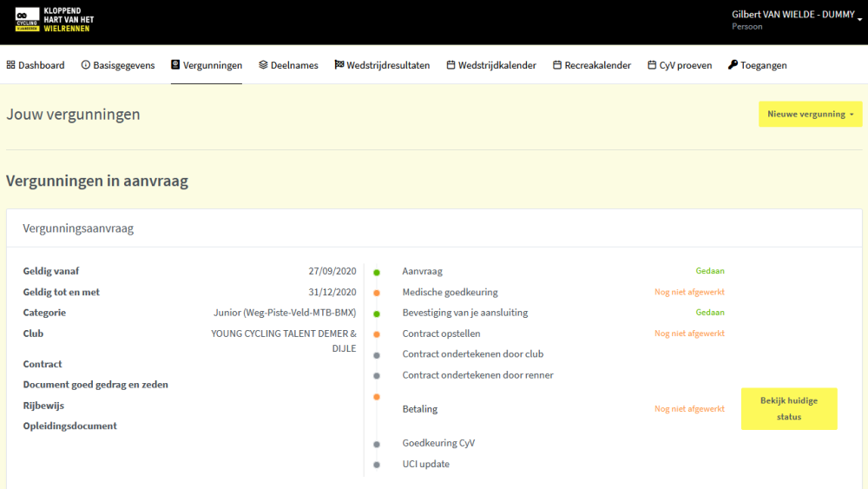The height and width of the screenshot is (489, 868).
Task: Click the Toegangen key icon
Action: pyautogui.click(x=733, y=65)
